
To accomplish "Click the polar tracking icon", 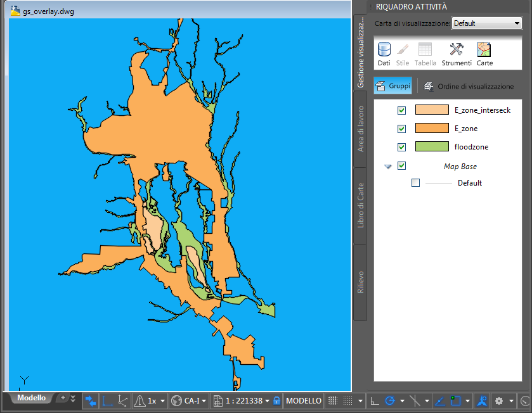I will [390, 401].
